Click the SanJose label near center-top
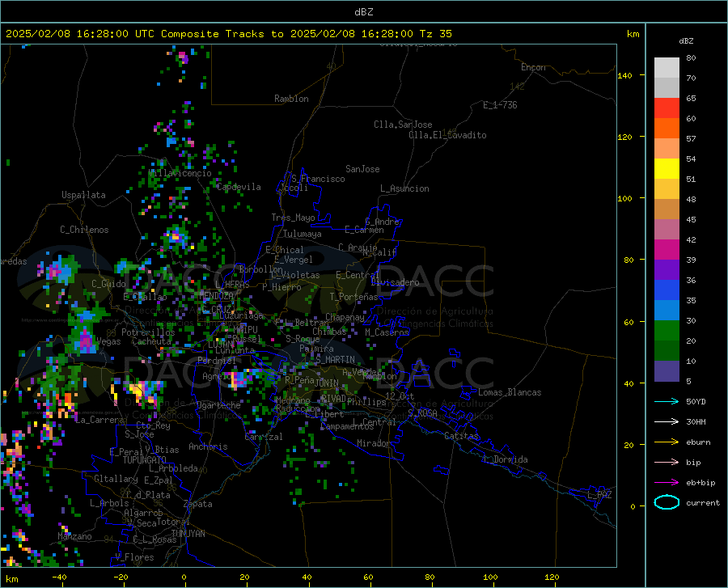This screenshot has width=728, height=588. [362, 169]
